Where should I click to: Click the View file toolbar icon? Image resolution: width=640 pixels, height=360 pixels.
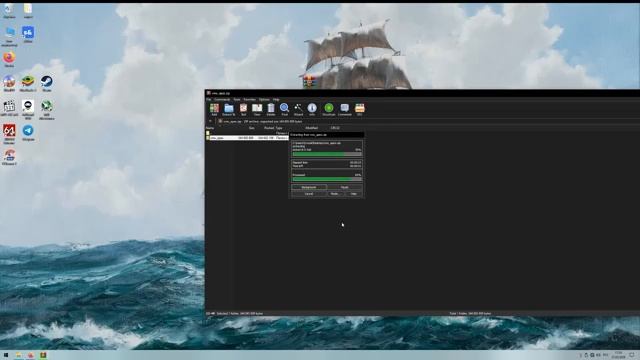(257, 108)
